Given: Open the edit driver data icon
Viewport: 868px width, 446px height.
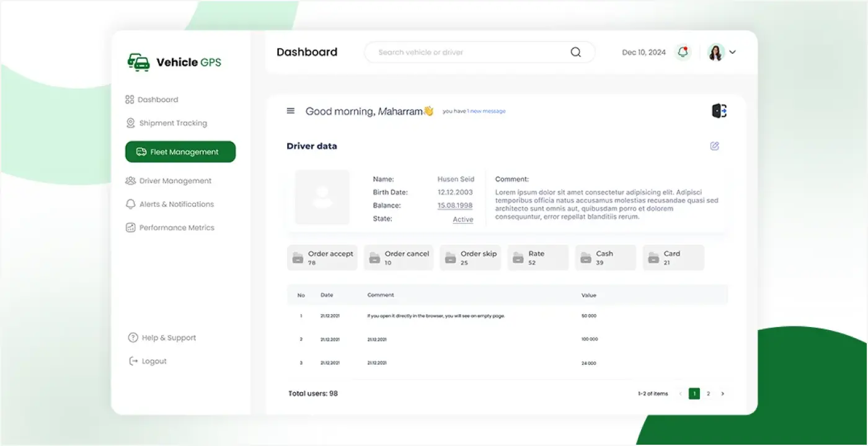Looking at the screenshot, I should 714,146.
